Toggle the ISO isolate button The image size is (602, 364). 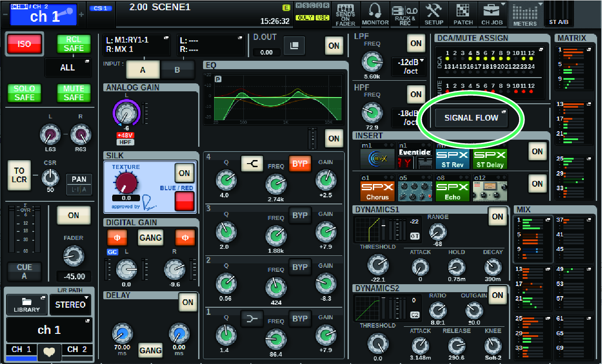24,45
